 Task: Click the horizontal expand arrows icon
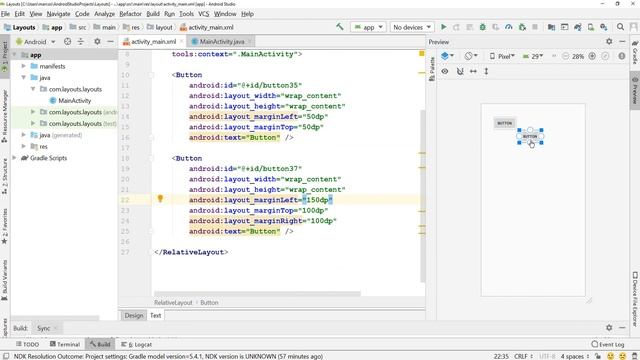(473, 71)
